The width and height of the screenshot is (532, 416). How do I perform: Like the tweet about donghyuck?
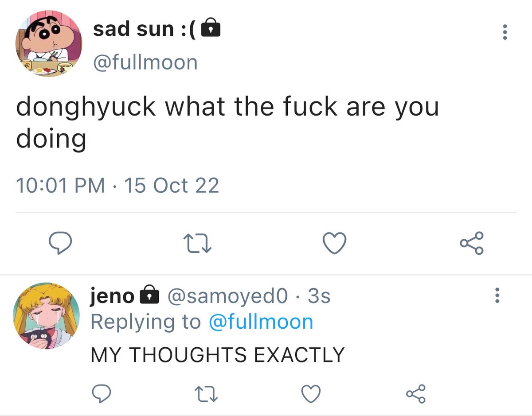(334, 244)
